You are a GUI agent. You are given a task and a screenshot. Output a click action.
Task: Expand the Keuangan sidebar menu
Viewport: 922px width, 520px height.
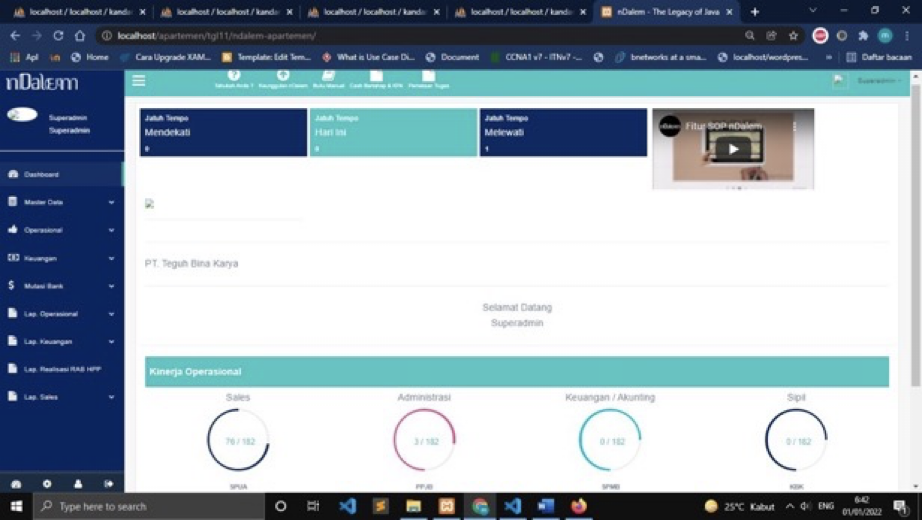click(x=61, y=258)
